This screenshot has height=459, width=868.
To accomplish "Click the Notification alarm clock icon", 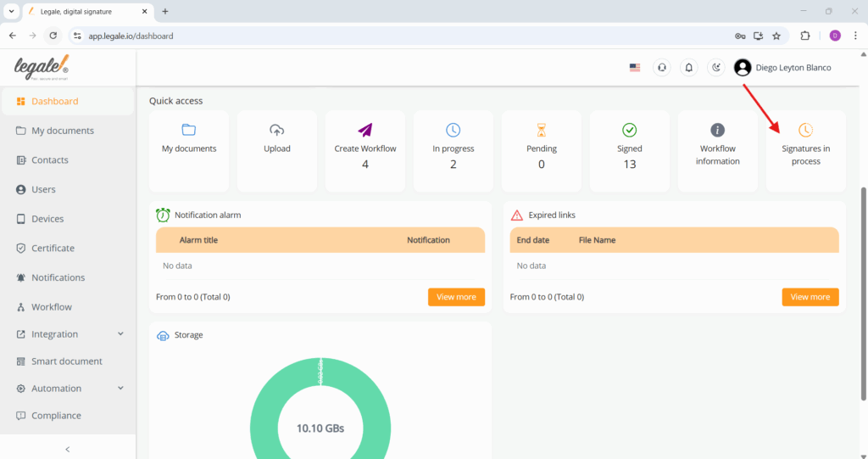I will [x=163, y=216].
